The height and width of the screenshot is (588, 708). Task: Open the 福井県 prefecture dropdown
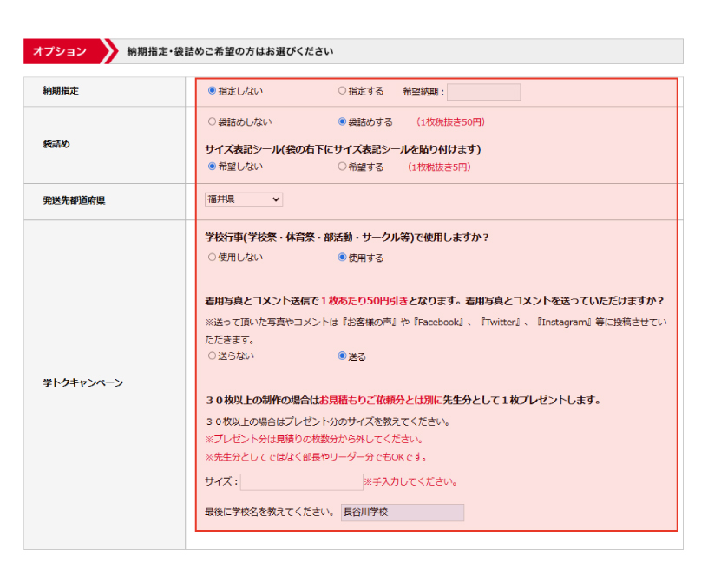coord(243,199)
